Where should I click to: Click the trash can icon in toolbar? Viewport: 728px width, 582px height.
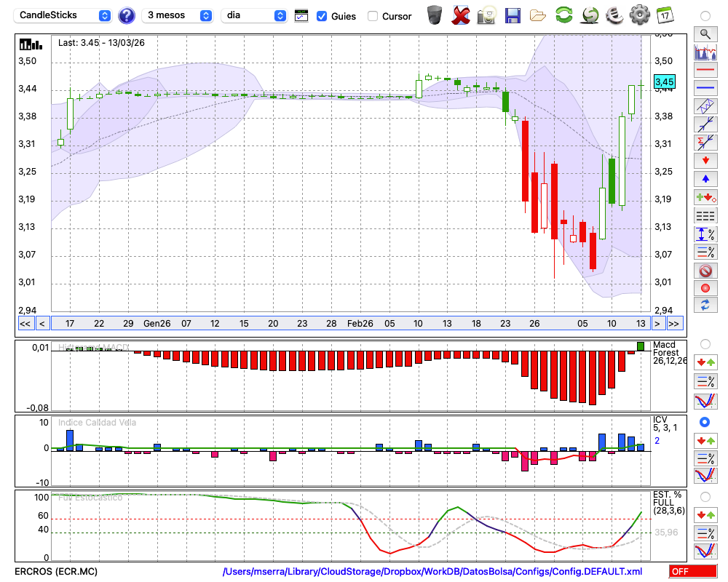point(435,15)
